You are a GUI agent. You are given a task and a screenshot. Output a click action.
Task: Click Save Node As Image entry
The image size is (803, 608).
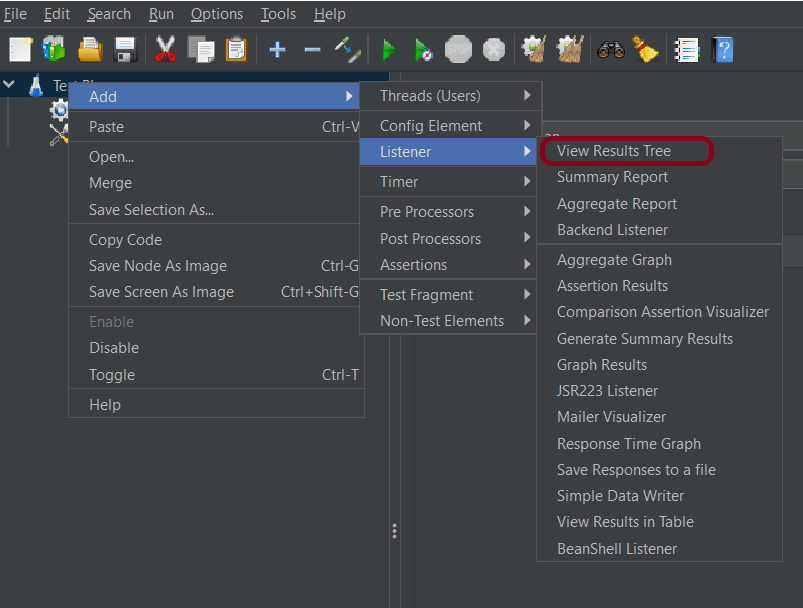158,266
